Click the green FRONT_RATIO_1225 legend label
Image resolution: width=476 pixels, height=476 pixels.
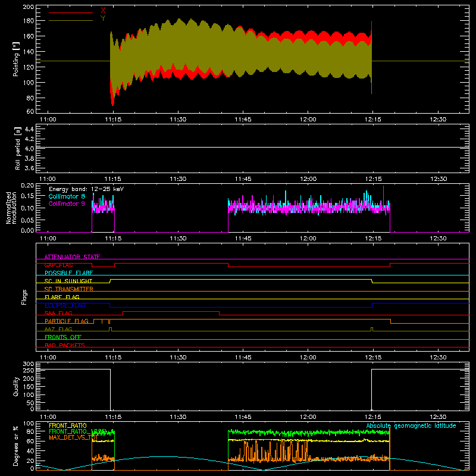click(x=77, y=431)
